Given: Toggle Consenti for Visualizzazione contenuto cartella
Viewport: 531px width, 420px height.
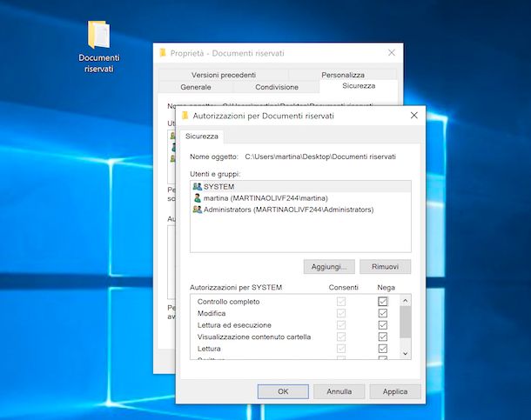Looking at the screenshot, I should (341, 337).
